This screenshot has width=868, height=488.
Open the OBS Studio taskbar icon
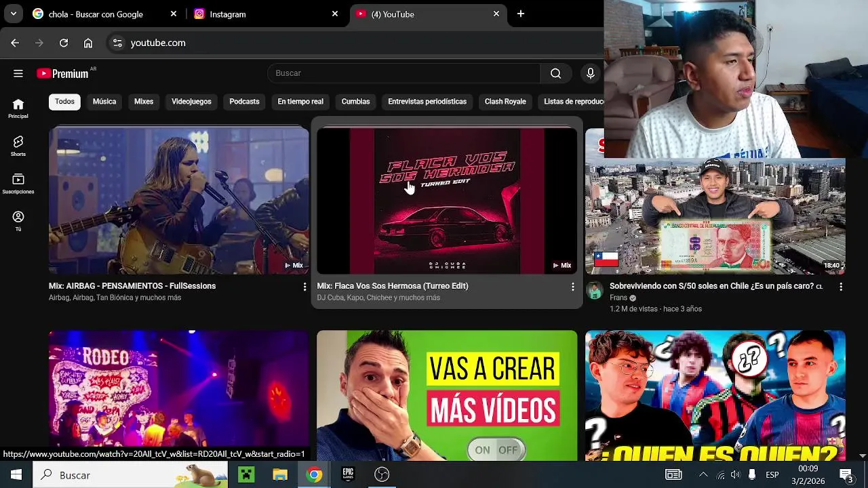(x=382, y=474)
